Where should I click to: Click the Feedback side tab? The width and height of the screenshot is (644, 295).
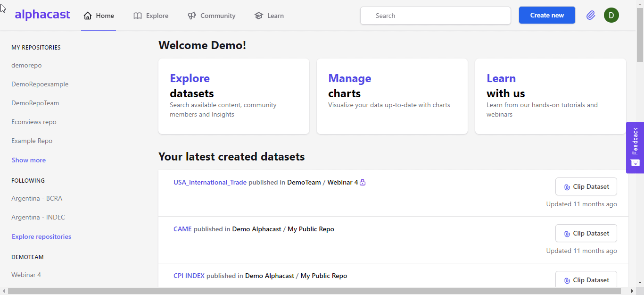(x=635, y=147)
